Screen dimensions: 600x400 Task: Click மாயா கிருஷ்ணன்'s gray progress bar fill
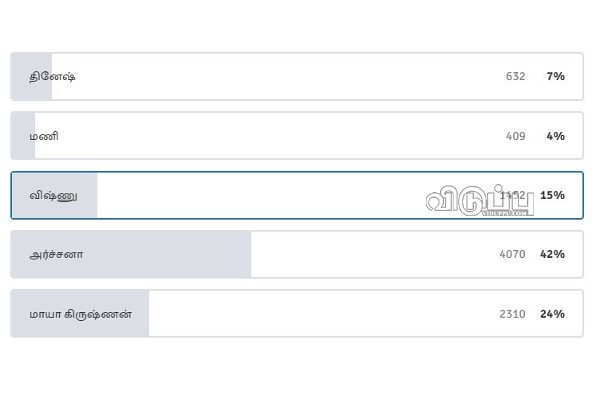(140, 314)
